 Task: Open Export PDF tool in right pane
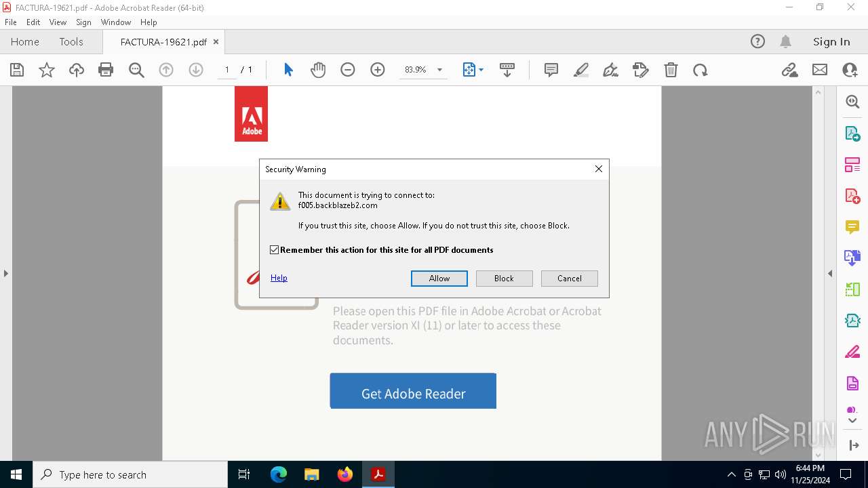coord(852,134)
